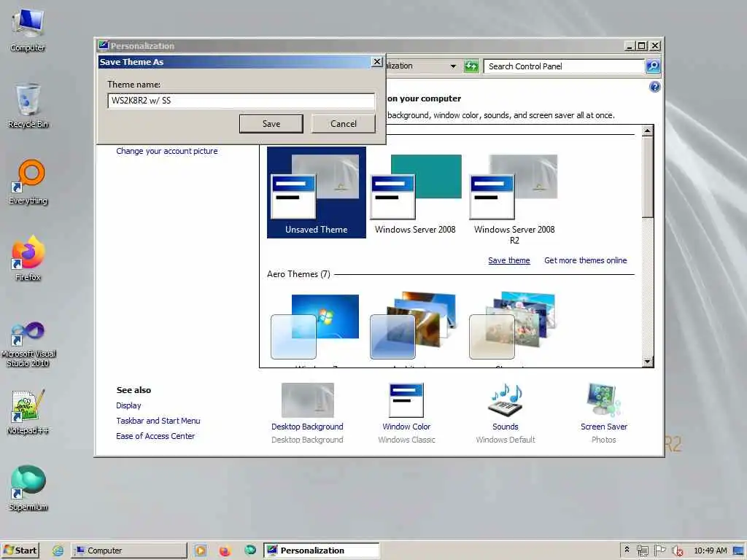Image resolution: width=747 pixels, height=560 pixels.
Task: Select the Recycle Bin desktop icon
Action: pos(28,106)
